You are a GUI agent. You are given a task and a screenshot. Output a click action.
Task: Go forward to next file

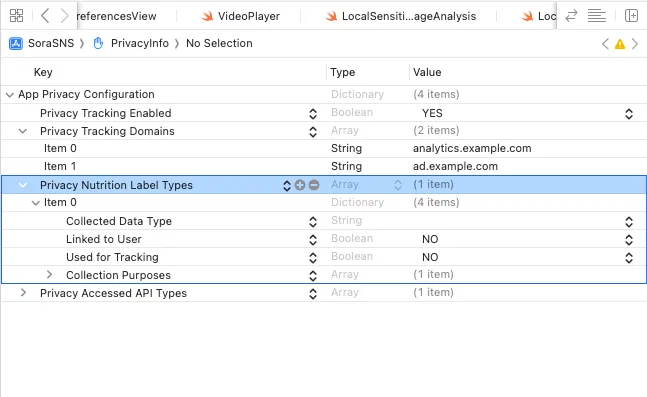64,16
